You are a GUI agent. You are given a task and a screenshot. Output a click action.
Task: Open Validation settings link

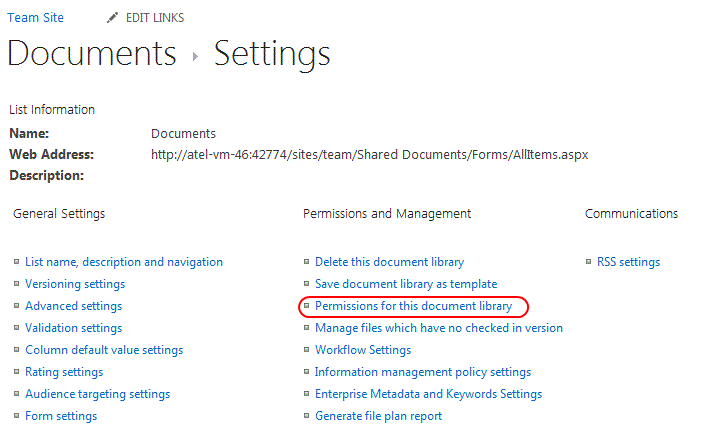pos(74,328)
